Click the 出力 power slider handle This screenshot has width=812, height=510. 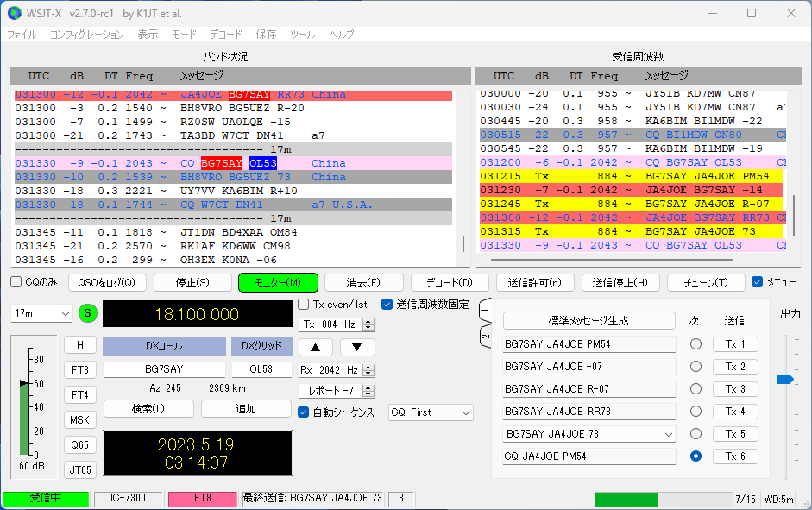tap(785, 380)
